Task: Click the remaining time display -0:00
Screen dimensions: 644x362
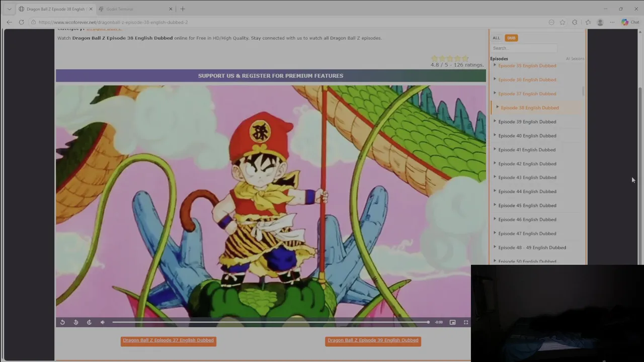Action: (439, 322)
